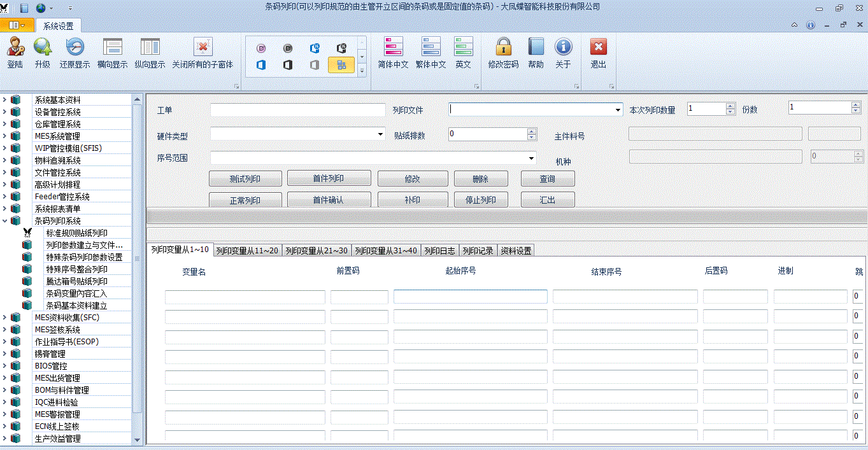Click 关闭所有的子窗体 close-all-windows icon

[x=203, y=48]
